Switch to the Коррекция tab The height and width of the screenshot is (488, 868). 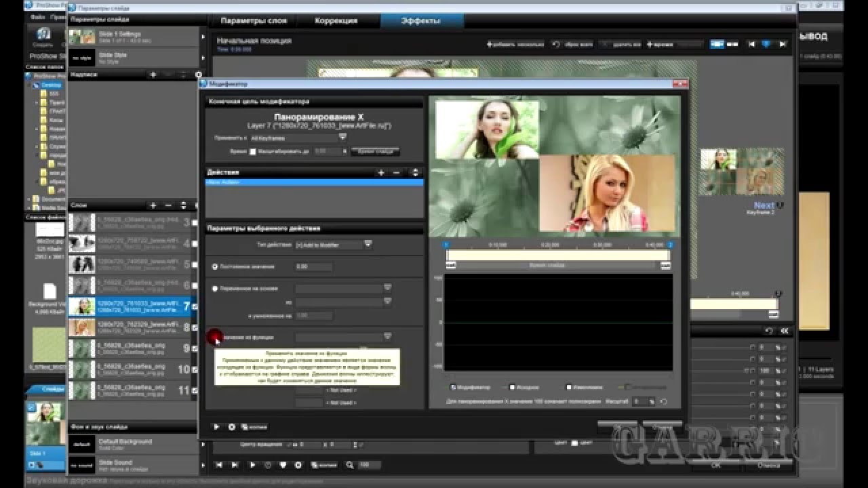[336, 21]
